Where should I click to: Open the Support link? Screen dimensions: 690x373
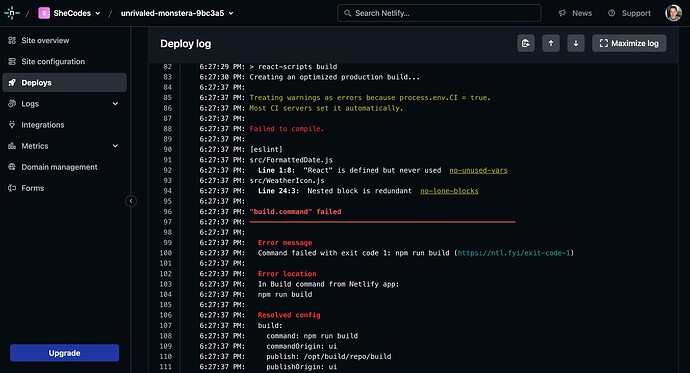pyautogui.click(x=629, y=13)
